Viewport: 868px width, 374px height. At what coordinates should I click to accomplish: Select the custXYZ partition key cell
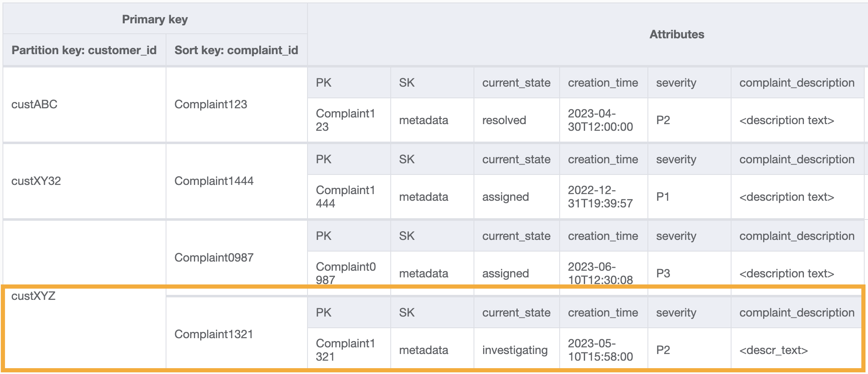click(x=33, y=296)
